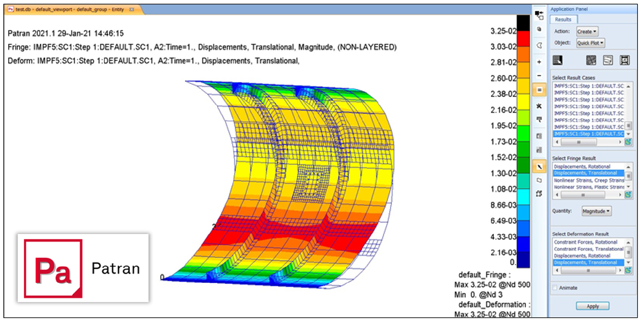Open the Object dropdown set to Quick Plot
This screenshot has height=323, width=644.
pos(590,43)
